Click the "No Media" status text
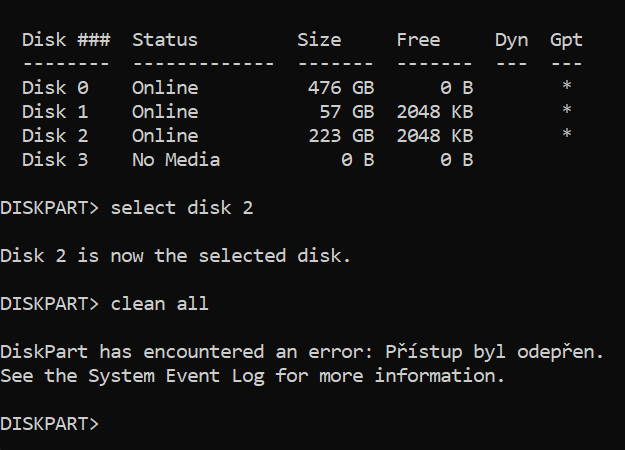Viewport: 625px width, 450px height. tap(176, 160)
